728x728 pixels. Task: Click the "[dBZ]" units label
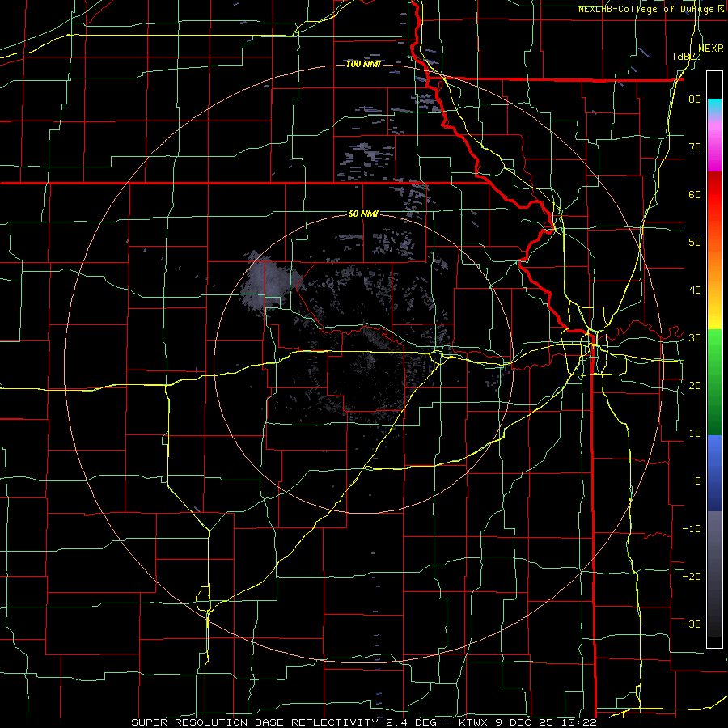[x=687, y=56]
